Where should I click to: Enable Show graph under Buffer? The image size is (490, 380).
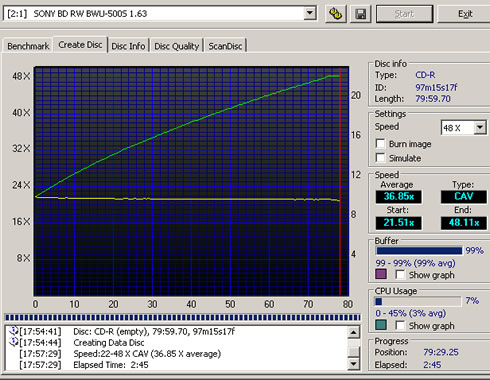400,275
